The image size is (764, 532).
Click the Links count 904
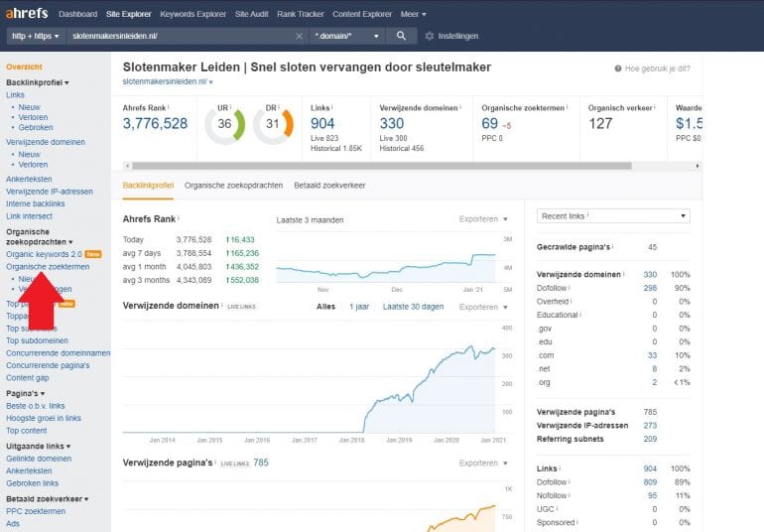(x=322, y=123)
